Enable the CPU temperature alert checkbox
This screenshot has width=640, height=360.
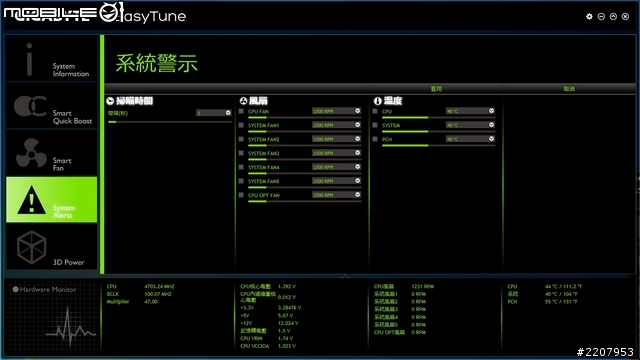375,111
